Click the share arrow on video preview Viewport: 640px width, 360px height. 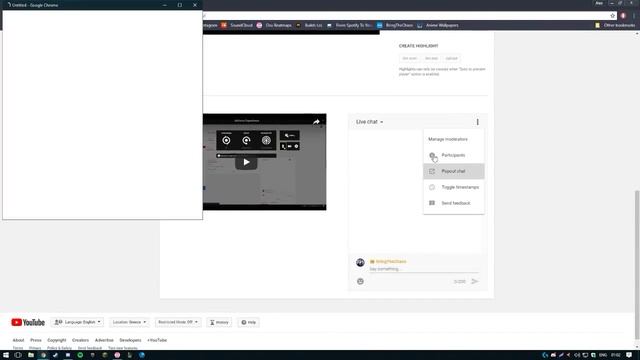pos(316,122)
